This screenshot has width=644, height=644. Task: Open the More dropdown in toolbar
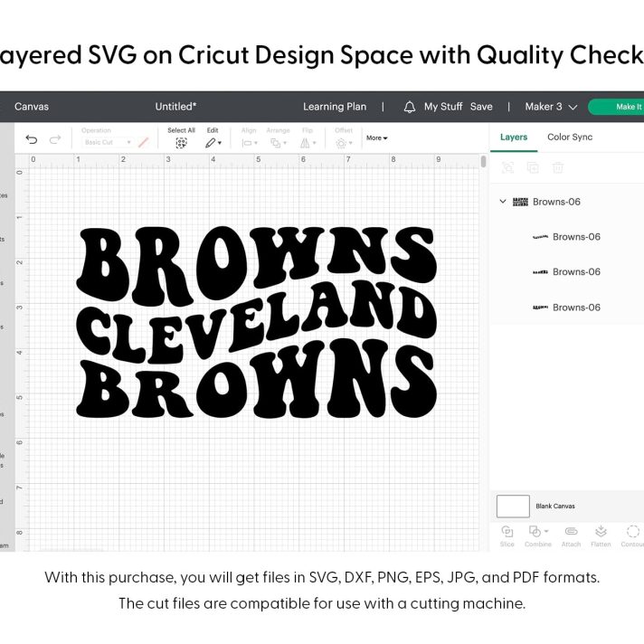pyautogui.click(x=376, y=138)
